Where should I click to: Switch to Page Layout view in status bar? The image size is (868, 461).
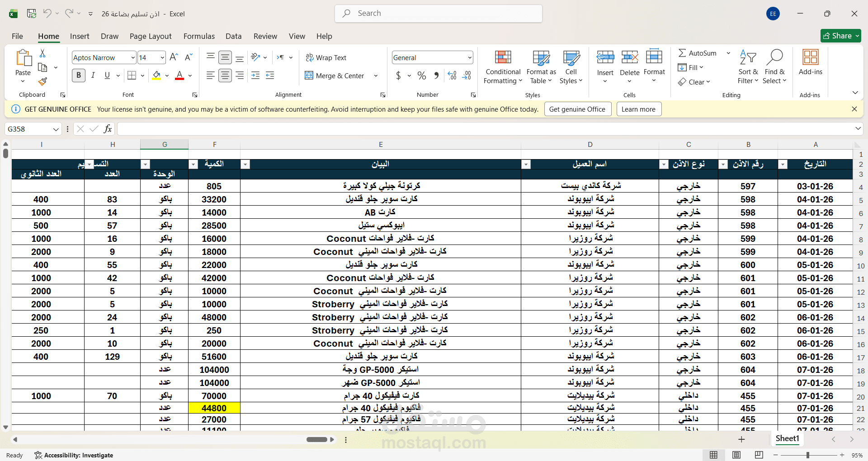[736, 455]
